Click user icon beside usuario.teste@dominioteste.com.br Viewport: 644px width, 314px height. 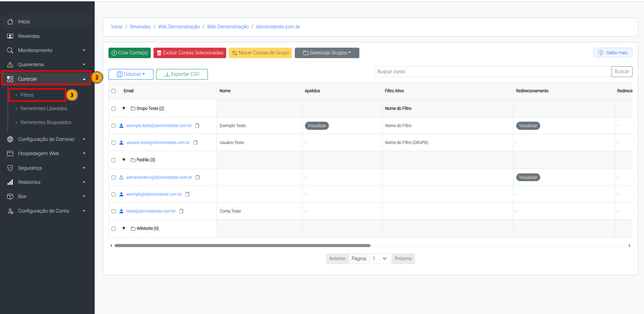(x=121, y=143)
